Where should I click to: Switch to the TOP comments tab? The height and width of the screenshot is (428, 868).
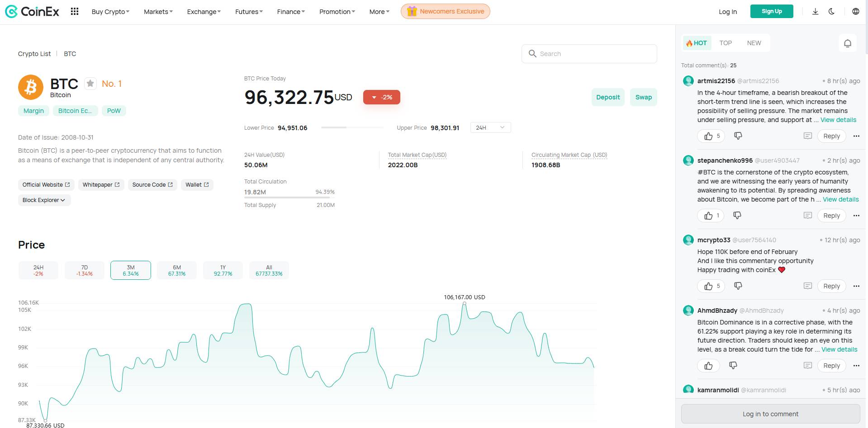(726, 43)
